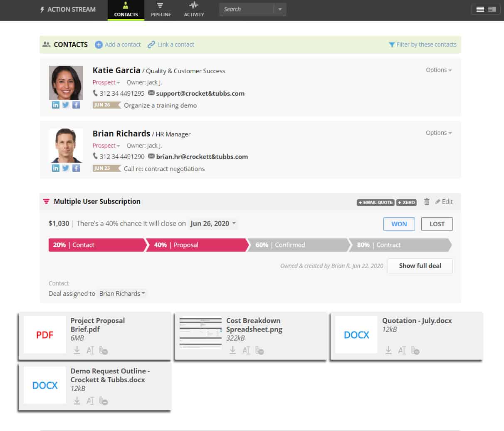Viewport: 504px width, 431px height.
Task: Open Katie Garcia contact name
Action: [x=116, y=70]
